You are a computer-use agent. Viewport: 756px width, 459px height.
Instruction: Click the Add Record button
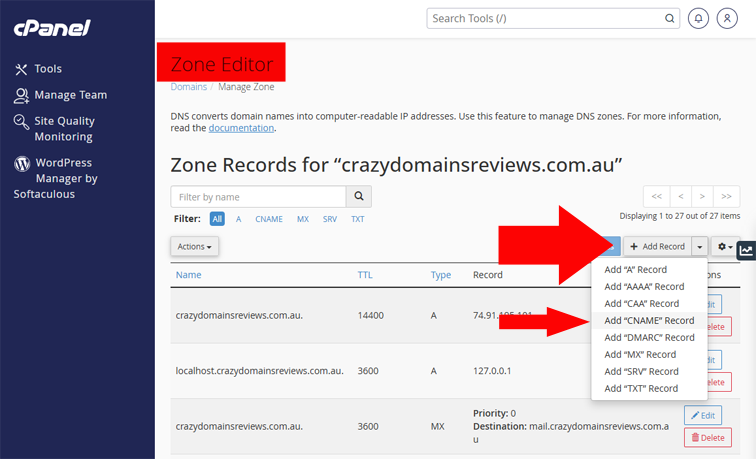pyautogui.click(x=658, y=246)
